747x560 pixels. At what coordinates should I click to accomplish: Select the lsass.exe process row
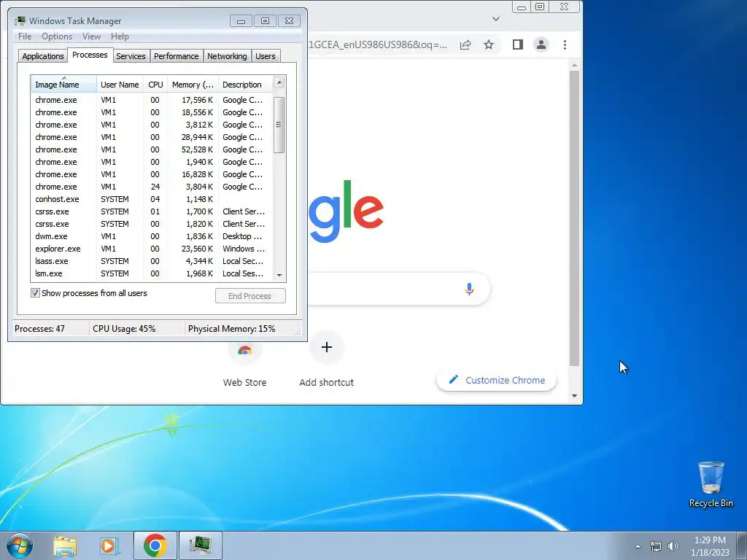pyautogui.click(x=152, y=261)
